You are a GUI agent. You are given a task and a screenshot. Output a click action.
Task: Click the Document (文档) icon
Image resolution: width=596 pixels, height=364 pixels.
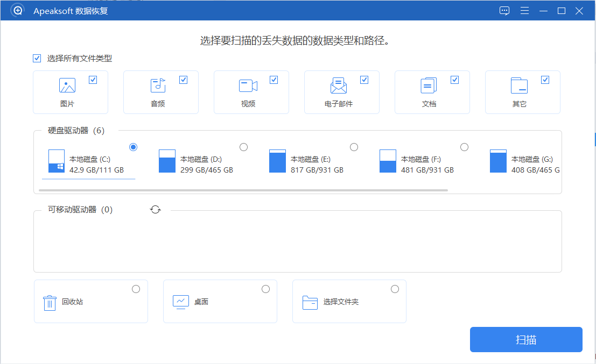(429, 85)
